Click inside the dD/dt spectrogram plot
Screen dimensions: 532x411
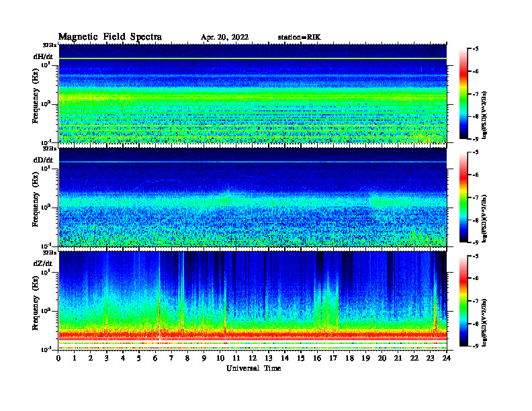[253, 197]
